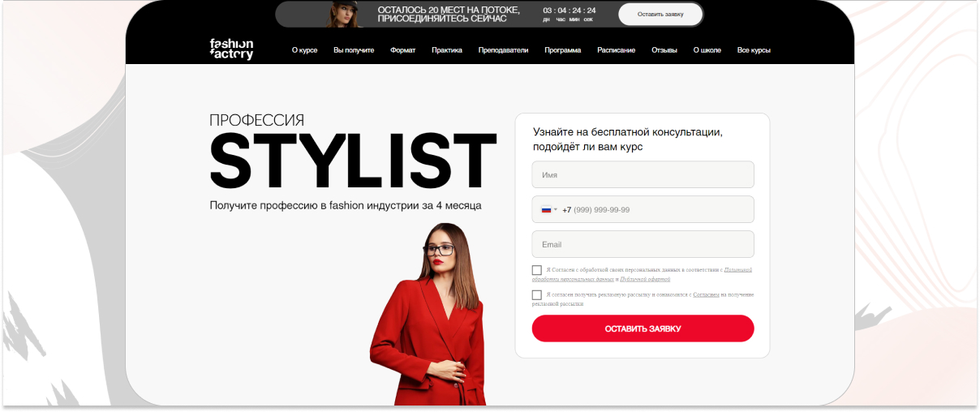Open the О курсе menu item
Image resolution: width=980 pixels, height=412 pixels.
(304, 50)
